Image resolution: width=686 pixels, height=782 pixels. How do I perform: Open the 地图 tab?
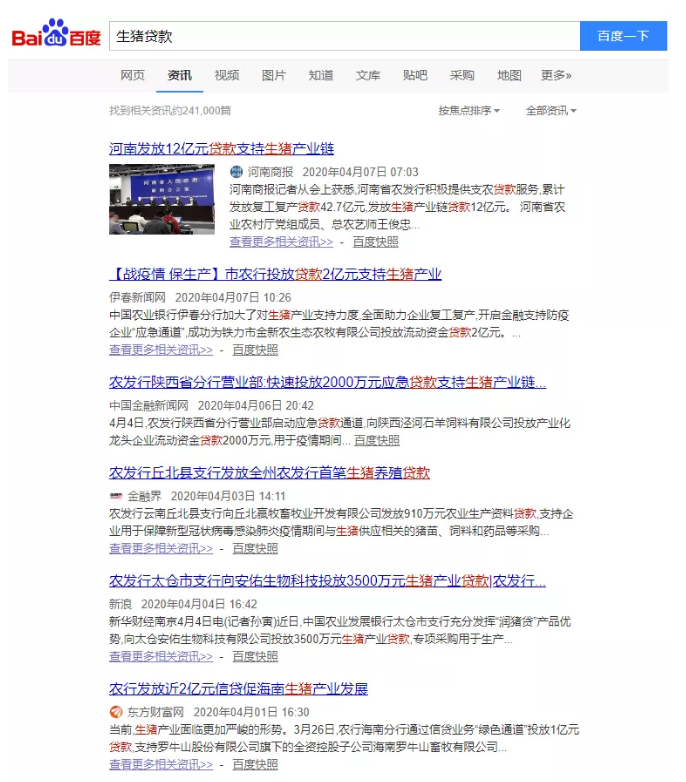(509, 75)
